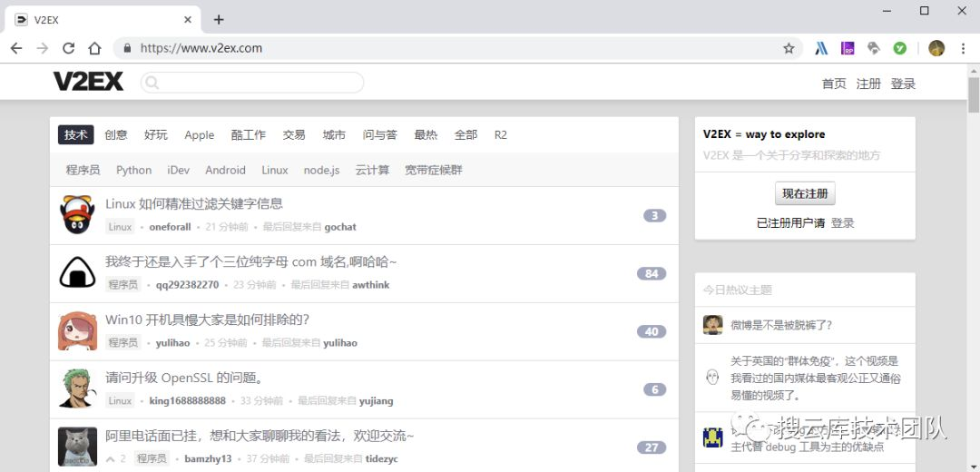This screenshot has width=980, height=472.
Task: Click 登录 in the top navigation
Action: 903,84
